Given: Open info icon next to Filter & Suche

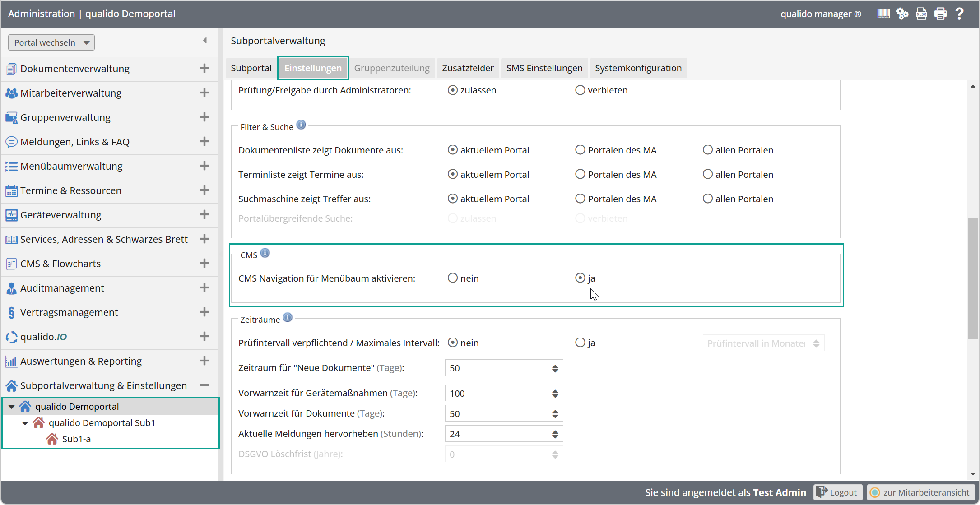Looking at the screenshot, I should click(301, 125).
